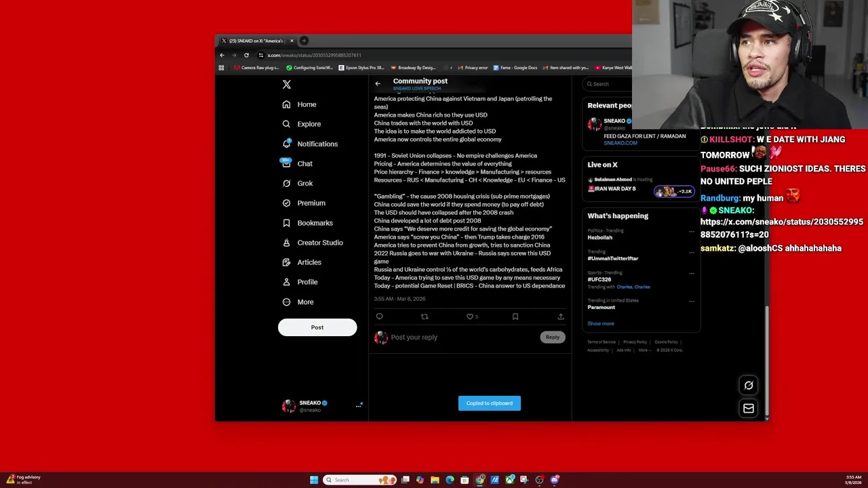
Task: Select the SNEAKO on X browser tab
Action: point(256,41)
